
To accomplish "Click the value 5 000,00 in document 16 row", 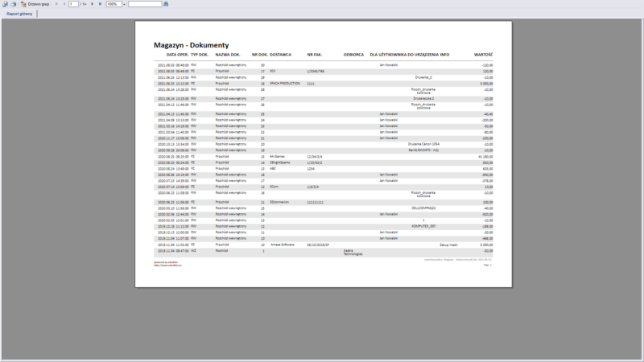I will 486,84.
